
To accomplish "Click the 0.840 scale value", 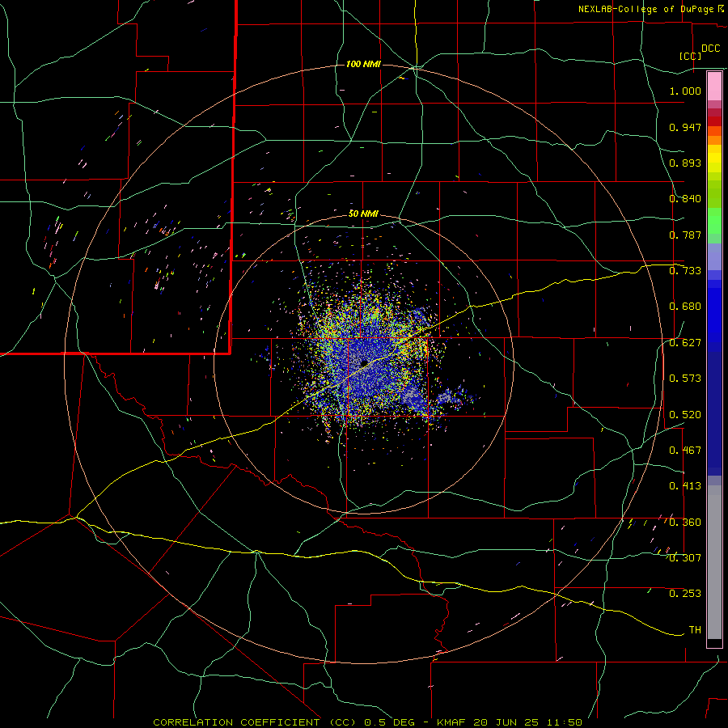I will pos(685,199).
